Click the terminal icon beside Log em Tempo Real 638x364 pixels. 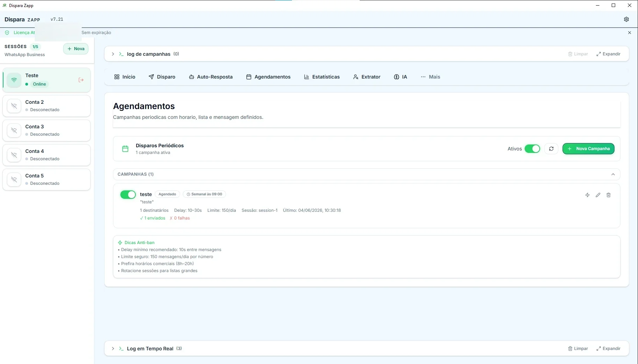(121, 349)
